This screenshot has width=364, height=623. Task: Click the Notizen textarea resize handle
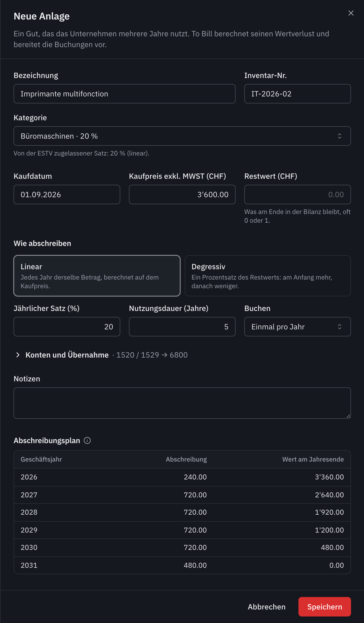coord(348,416)
